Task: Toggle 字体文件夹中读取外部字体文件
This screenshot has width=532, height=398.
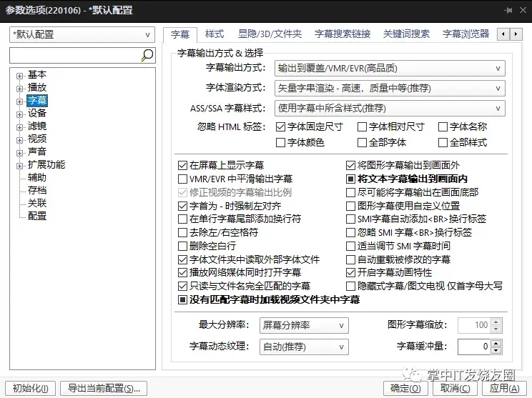Action: pos(182,259)
